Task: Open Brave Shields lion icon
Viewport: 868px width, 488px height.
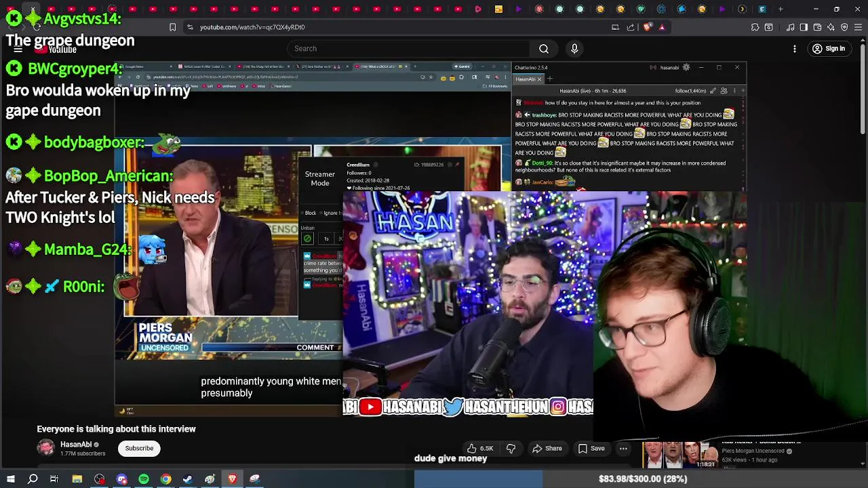Action: pyautogui.click(x=647, y=27)
